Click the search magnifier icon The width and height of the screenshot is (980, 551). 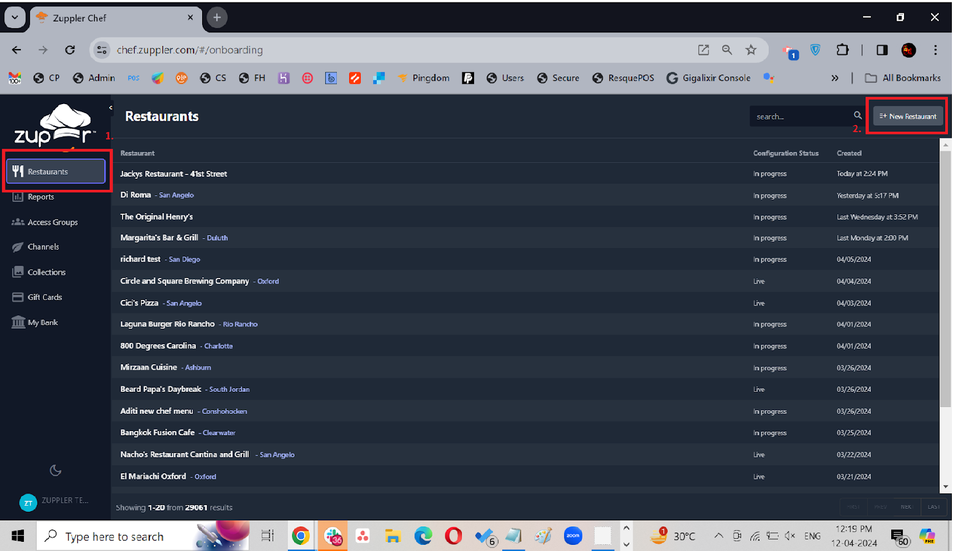click(858, 115)
